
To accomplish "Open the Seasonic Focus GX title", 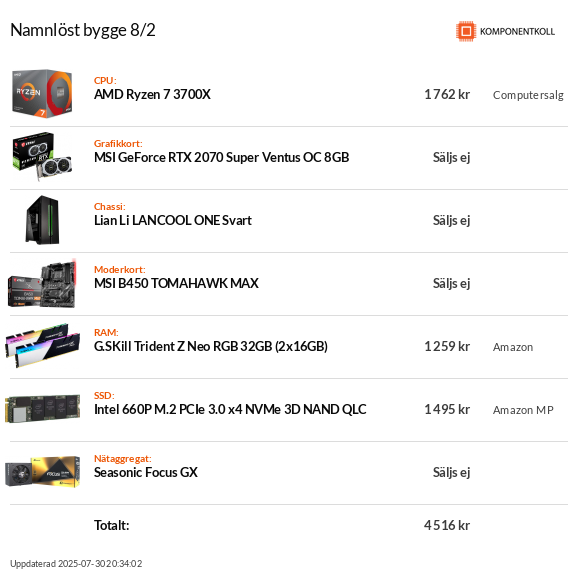I will (146, 472).
